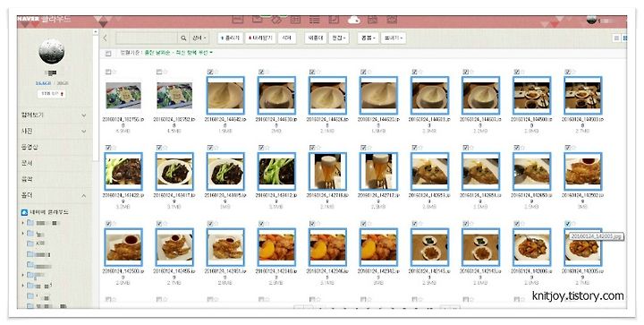
Task: Star the file 20160124_142500.jpg
Action: [114, 224]
